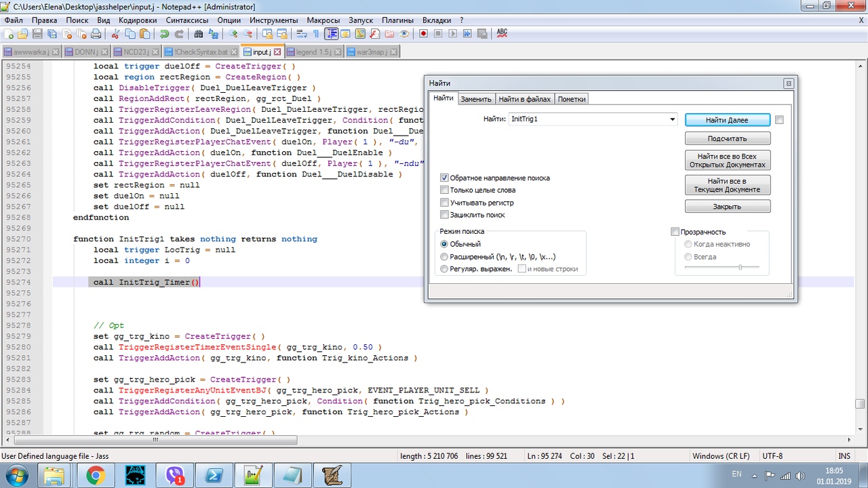868x488 pixels.
Task: Uncheck the 'Обратное направление поиска' checkbox
Action: 445,178
